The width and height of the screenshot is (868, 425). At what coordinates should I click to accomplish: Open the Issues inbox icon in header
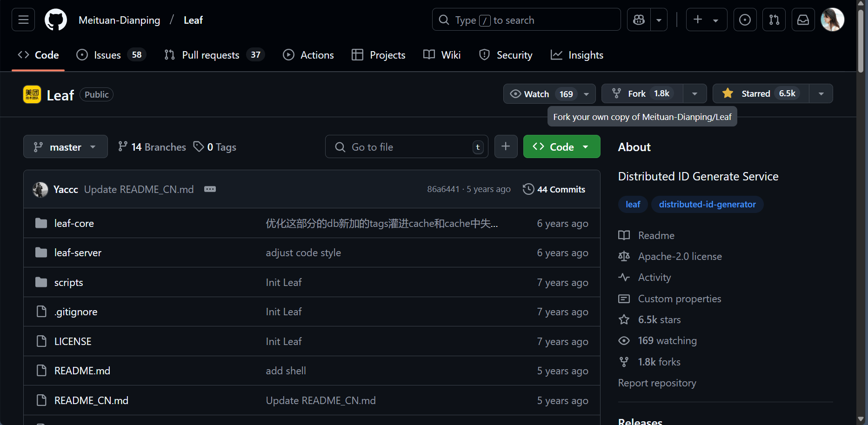point(745,20)
